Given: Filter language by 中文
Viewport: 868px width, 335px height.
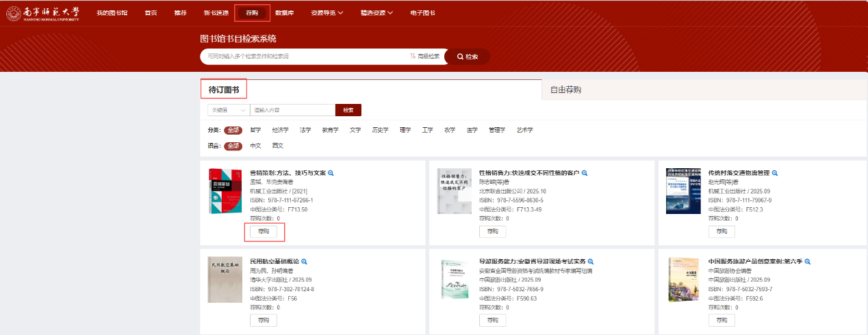Looking at the screenshot, I should (255, 146).
